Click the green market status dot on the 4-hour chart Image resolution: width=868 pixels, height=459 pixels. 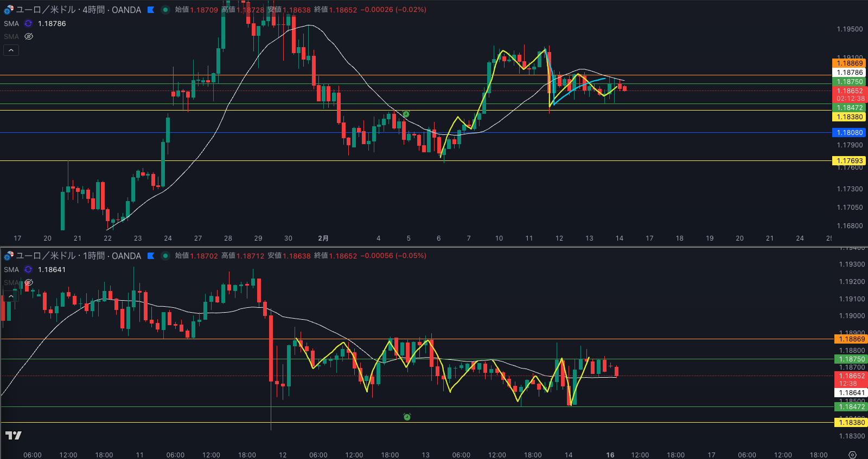165,10
